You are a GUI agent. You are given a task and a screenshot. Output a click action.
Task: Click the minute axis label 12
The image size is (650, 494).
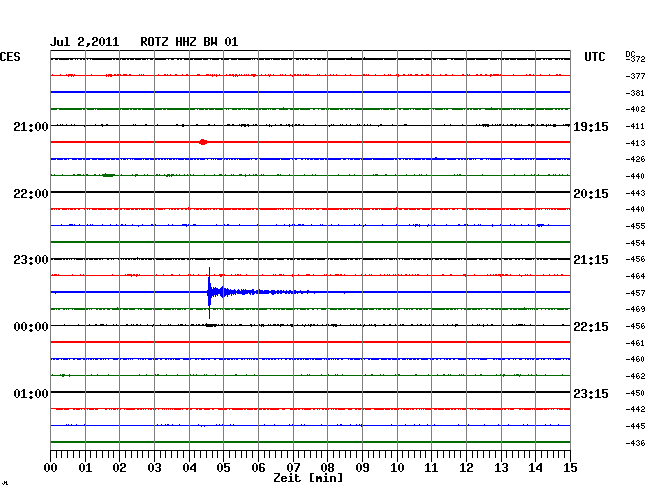(466, 467)
